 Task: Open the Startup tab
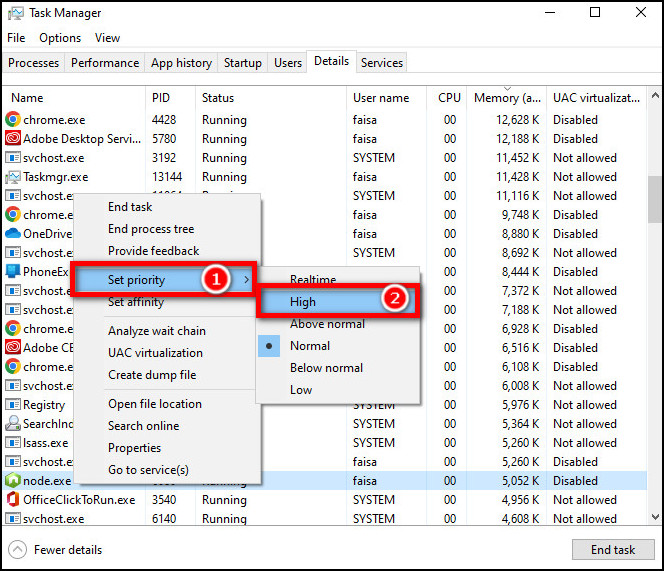point(243,63)
